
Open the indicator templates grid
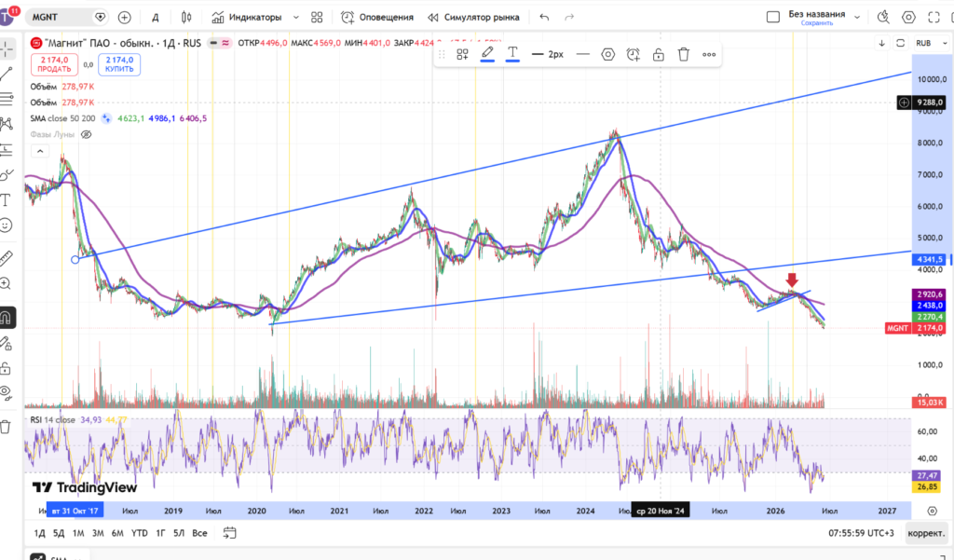click(x=317, y=17)
